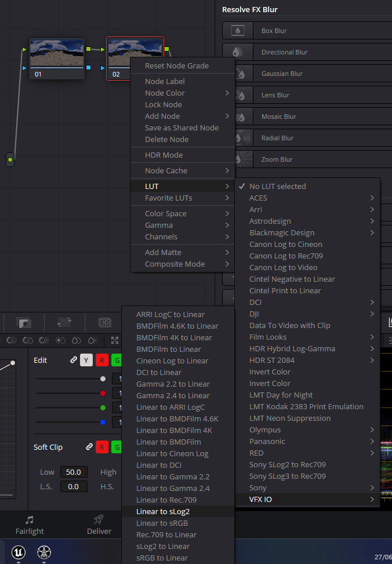The height and width of the screenshot is (564, 392).
Task: Switch to Sat vs Lum curve
Action: tap(93, 340)
